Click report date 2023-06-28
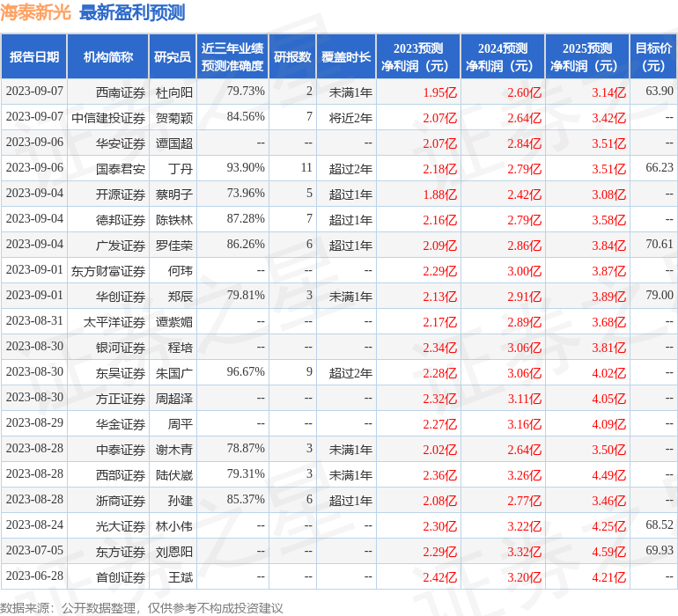678x616 pixels. click(x=34, y=576)
